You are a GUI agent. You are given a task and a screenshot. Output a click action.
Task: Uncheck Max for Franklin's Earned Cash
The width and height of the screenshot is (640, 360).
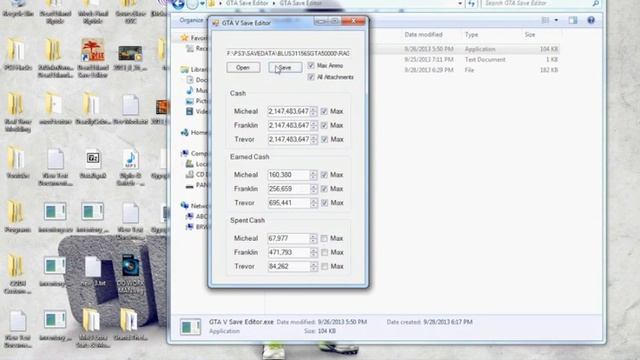tap(324, 189)
